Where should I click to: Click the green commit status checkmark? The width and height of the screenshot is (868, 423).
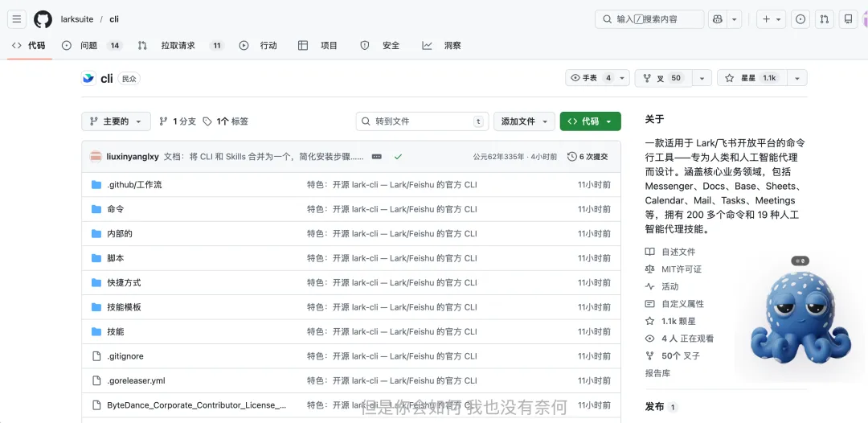(x=398, y=157)
